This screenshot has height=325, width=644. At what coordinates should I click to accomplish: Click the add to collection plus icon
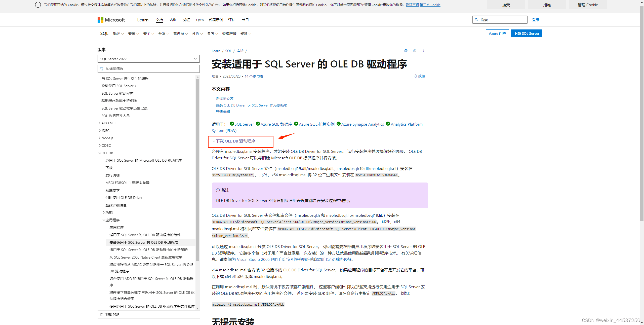pos(415,51)
